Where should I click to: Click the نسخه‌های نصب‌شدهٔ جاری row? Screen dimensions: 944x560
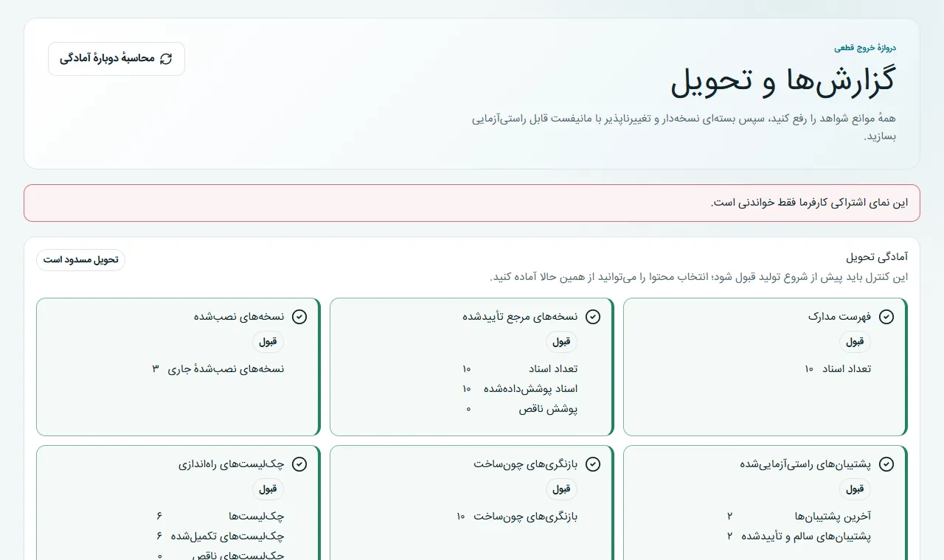coord(218,368)
